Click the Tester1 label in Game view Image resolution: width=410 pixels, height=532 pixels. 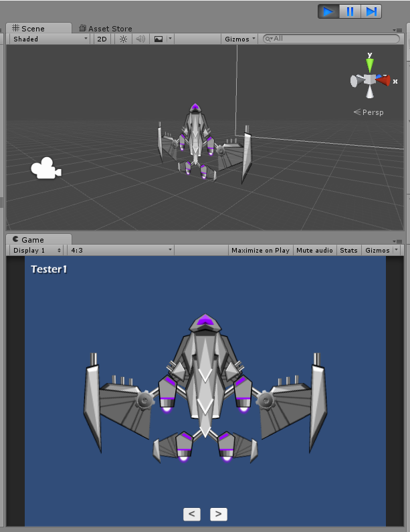point(49,269)
